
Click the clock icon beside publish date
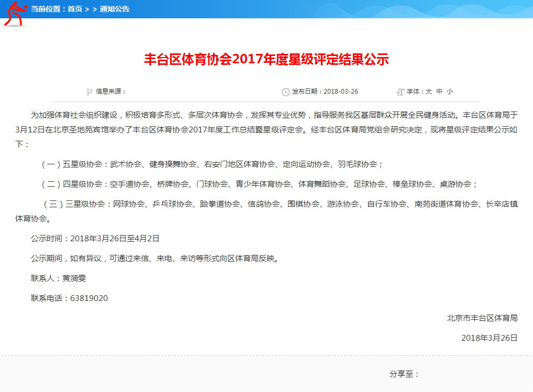click(285, 92)
